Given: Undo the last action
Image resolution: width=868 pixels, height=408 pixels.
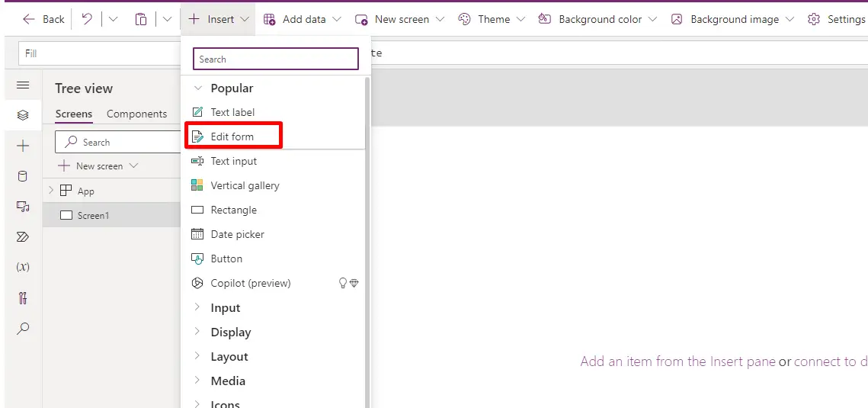Looking at the screenshot, I should pos(87,19).
